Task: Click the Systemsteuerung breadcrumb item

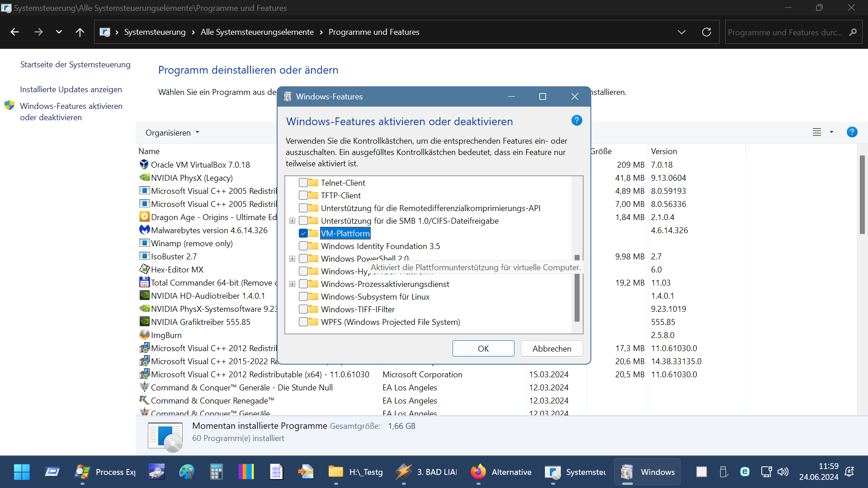Action: pyautogui.click(x=155, y=32)
